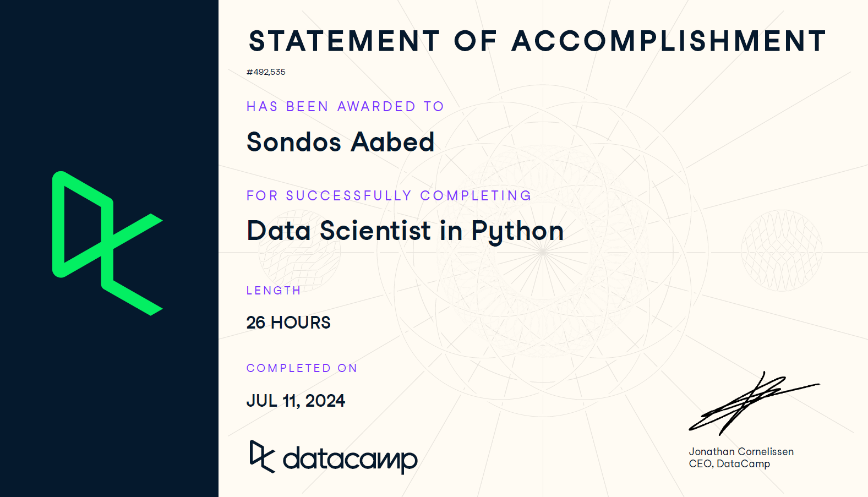The image size is (868, 497).
Task: Click the CEO, DataCamp title text
Action: click(x=729, y=464)
